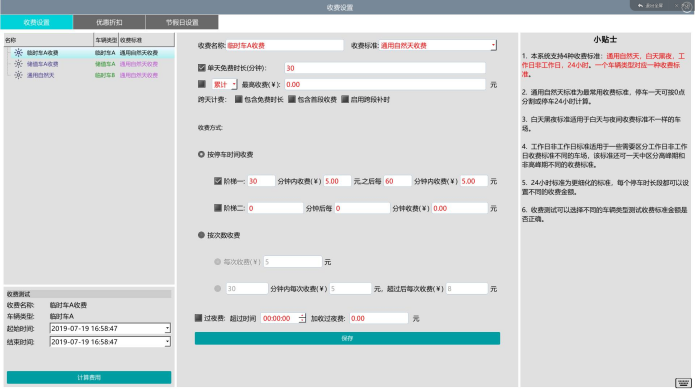Enable the 阶梯二 checkbox
The width and height of the screenshot is (695, 391).
[x=218, y=208]
